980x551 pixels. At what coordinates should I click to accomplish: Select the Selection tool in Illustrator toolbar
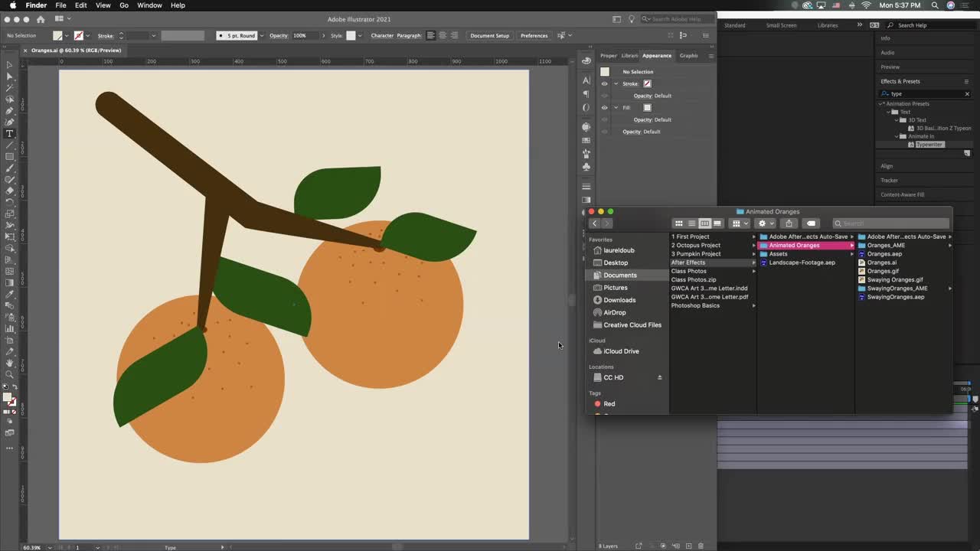click(9, 65)
